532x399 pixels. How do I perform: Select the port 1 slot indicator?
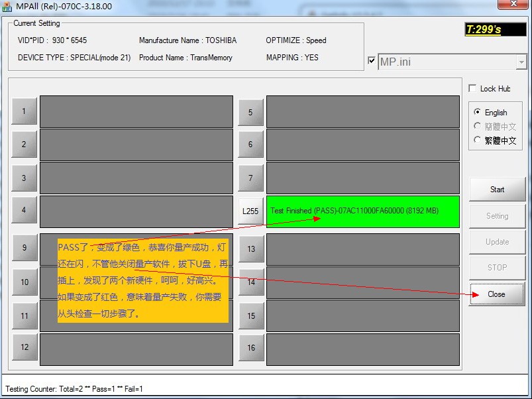pos(24,111)
